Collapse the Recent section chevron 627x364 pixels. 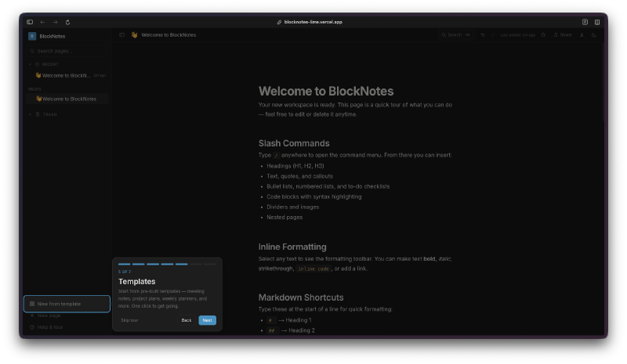30,64
